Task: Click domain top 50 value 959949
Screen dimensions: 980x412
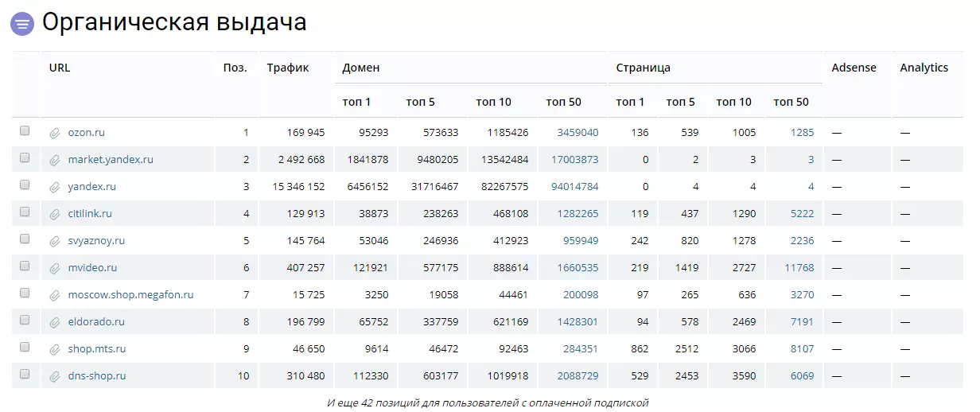Action: (x=581, y=241)
